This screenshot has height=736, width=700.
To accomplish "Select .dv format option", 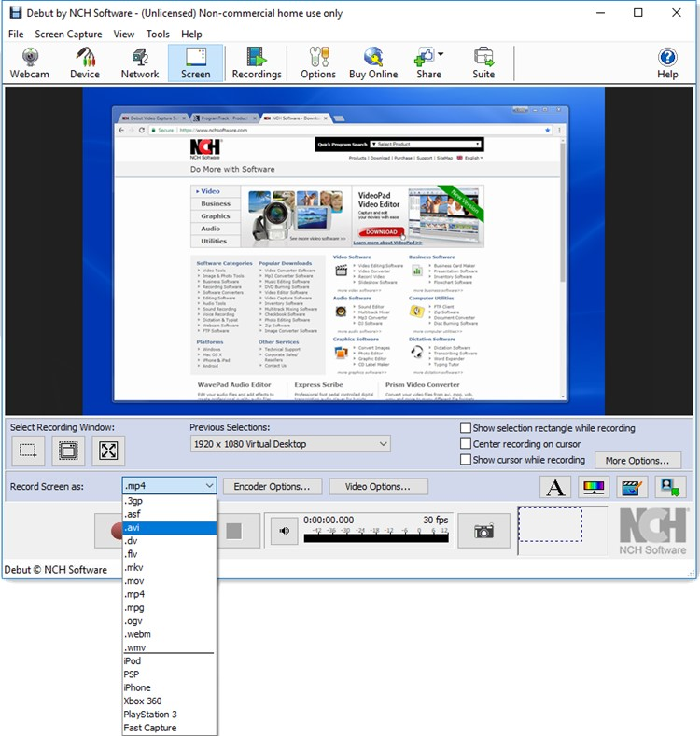I will click(170, 541).
